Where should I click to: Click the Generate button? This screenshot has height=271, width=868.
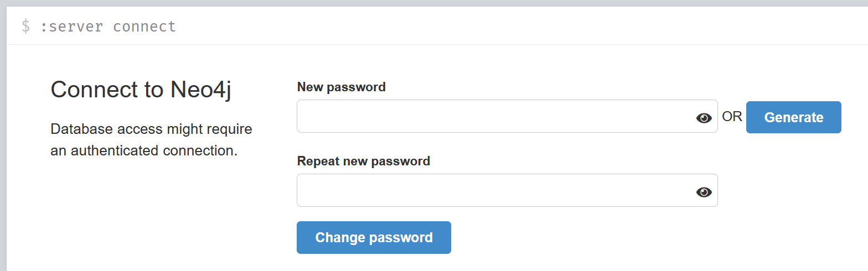point(793,117)
